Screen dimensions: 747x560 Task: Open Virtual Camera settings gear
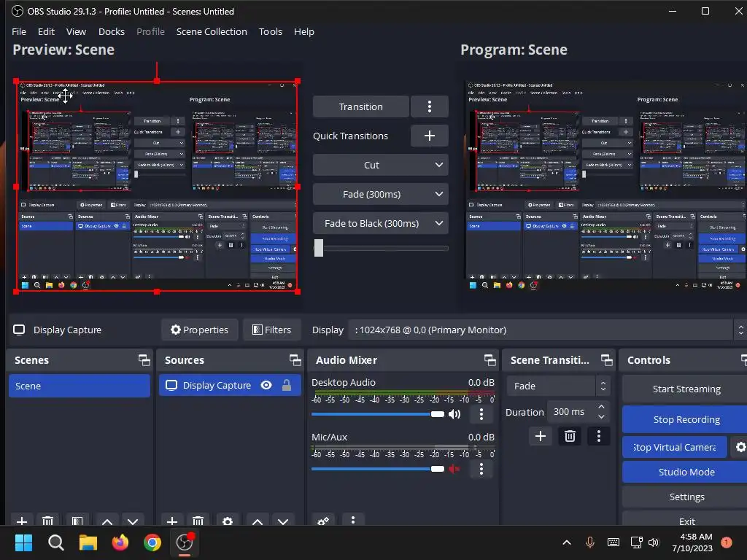click(740, 447)
